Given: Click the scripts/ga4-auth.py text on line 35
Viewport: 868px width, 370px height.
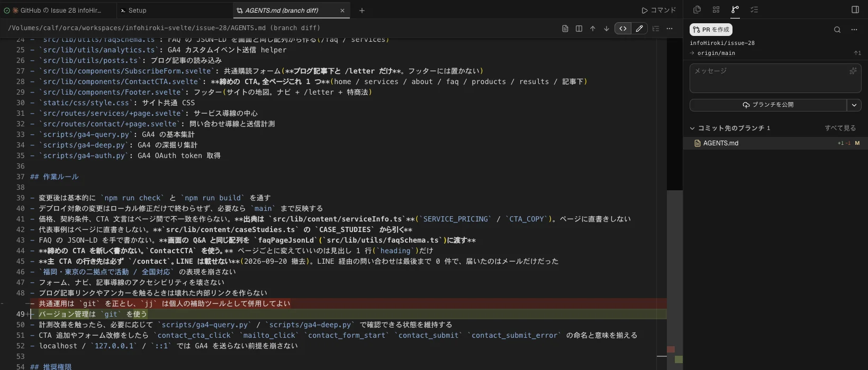Looking at the screenshot, I should coord(84,155).
